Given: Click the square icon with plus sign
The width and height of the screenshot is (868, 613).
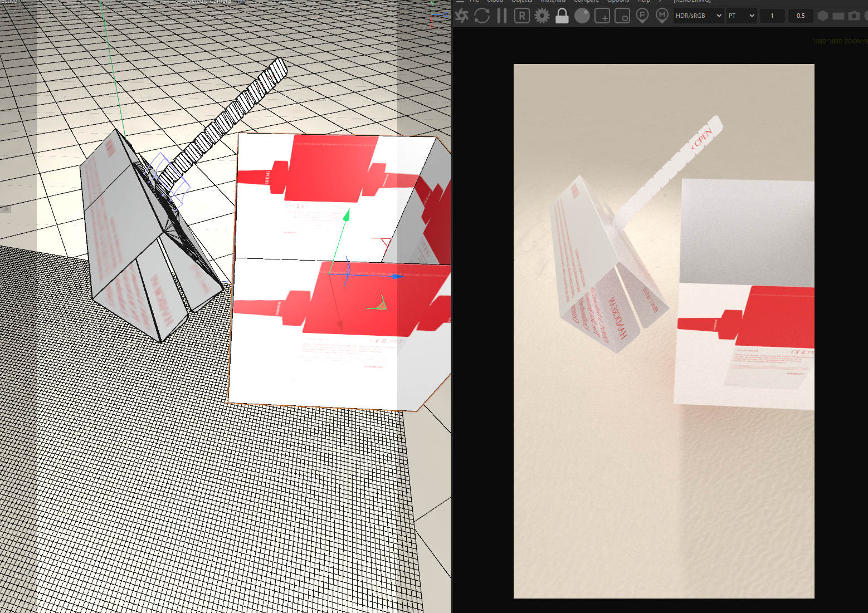Looking at the screenshot, I should 602,16.
